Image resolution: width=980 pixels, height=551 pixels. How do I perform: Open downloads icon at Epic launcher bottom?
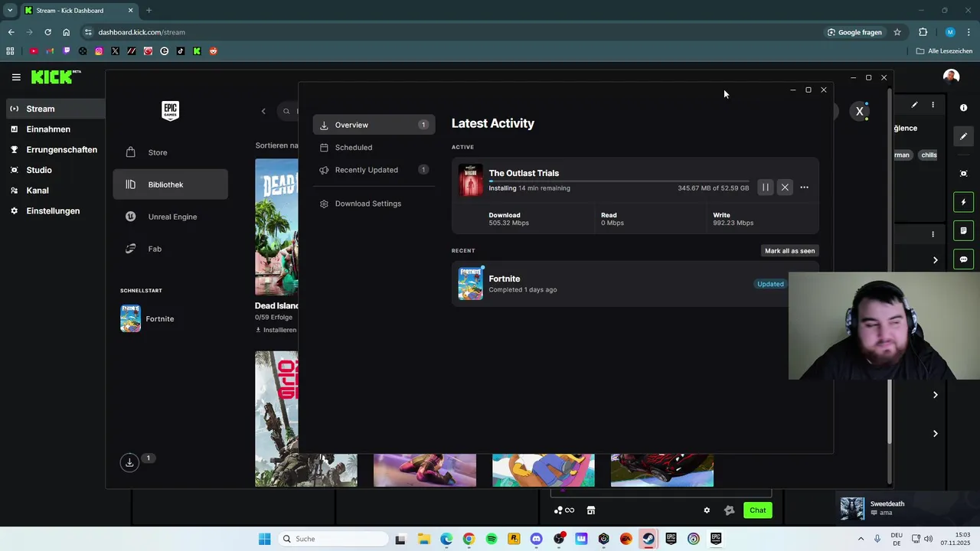click(129, 462)
